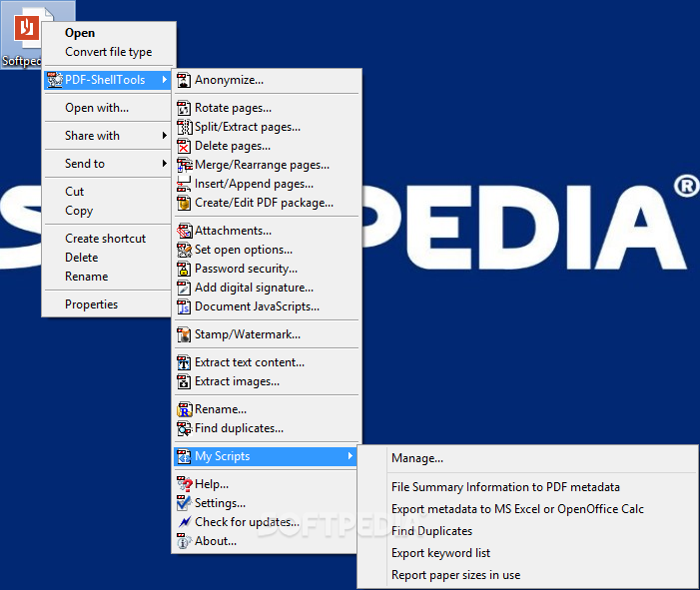
Task: Click the Rotate pages... label
Action: pyautogui.click(x=233, y=109)
